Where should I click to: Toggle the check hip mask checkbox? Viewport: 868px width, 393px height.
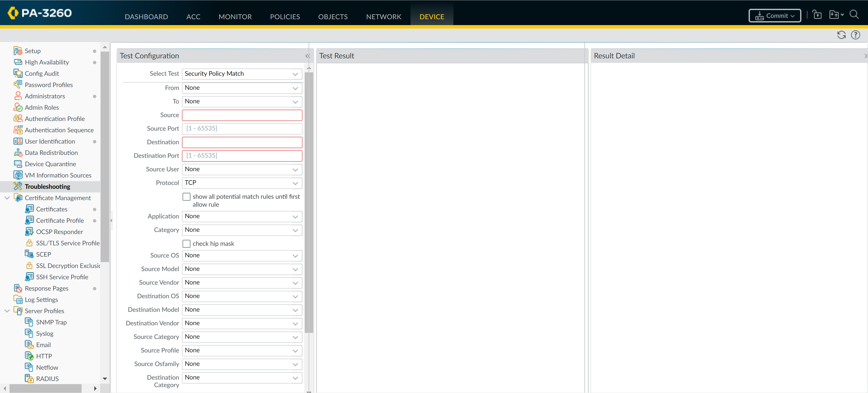point(186,243)
